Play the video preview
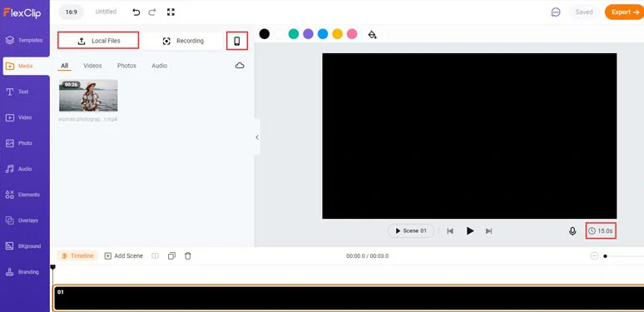Viewport: 644px width, 312px height. (x=470, y=231)
